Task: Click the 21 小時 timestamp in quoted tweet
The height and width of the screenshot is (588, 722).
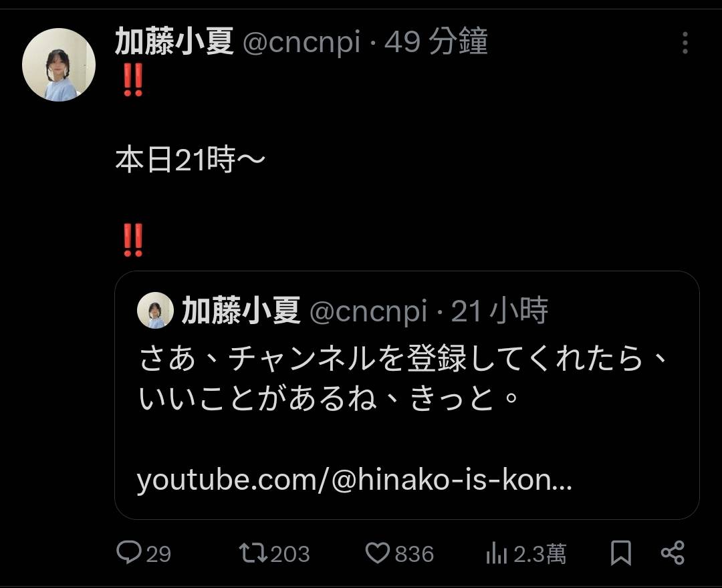Action: (499, 311)
